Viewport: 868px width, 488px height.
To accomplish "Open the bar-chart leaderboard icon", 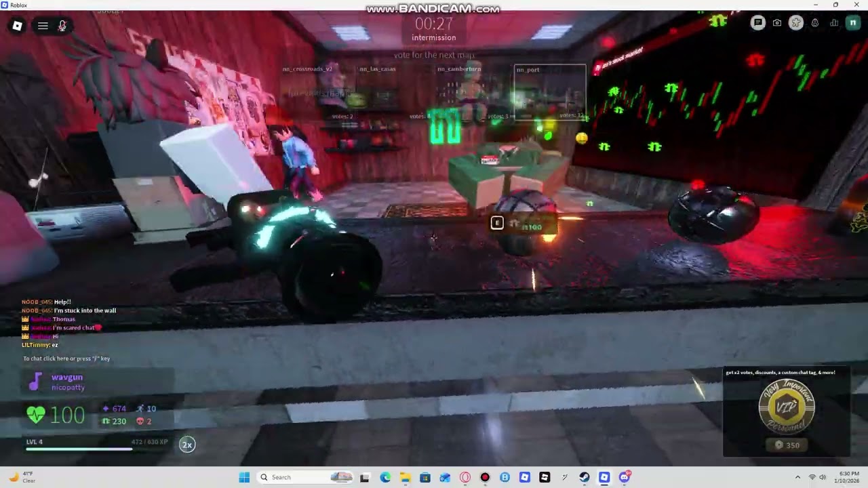I will (x=834, y=23).
